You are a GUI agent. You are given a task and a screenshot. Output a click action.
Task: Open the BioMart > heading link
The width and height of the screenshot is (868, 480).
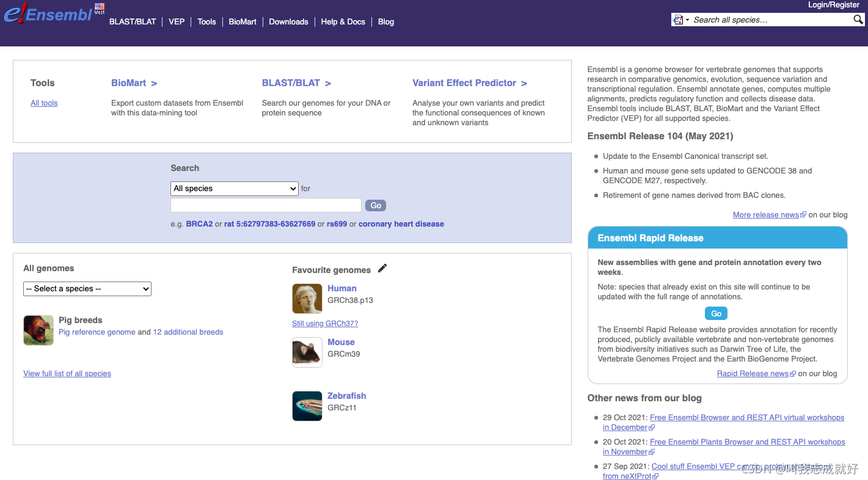pos(134,83)
